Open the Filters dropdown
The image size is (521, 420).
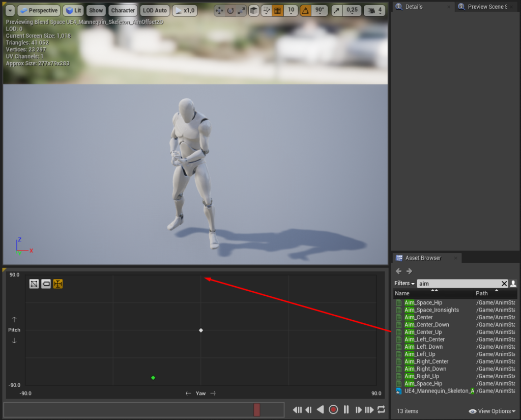(404, 284)
